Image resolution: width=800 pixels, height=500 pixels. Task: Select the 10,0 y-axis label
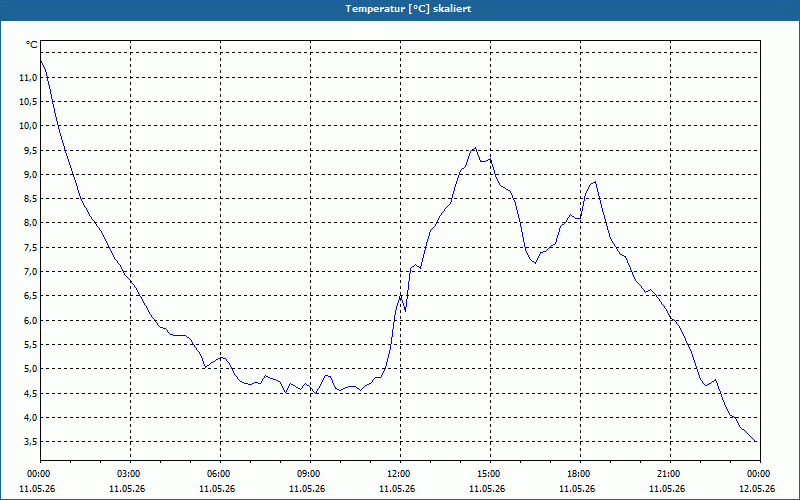point(28,126)
